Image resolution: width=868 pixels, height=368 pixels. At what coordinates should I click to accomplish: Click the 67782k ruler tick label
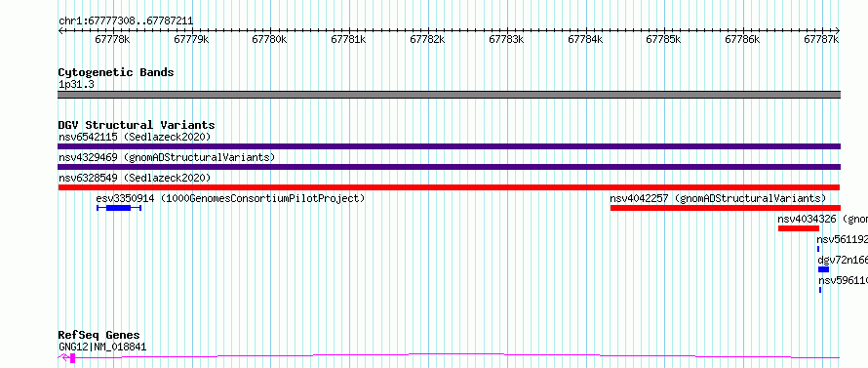point(428,39)
